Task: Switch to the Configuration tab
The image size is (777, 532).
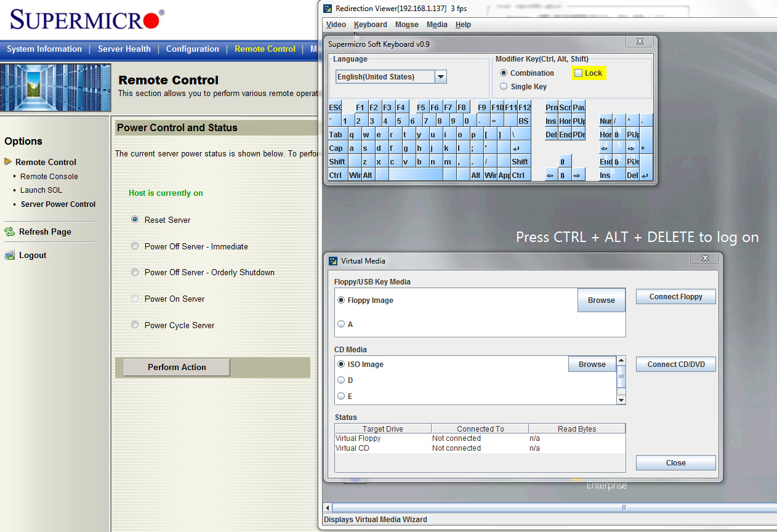Action: [193, 49]
